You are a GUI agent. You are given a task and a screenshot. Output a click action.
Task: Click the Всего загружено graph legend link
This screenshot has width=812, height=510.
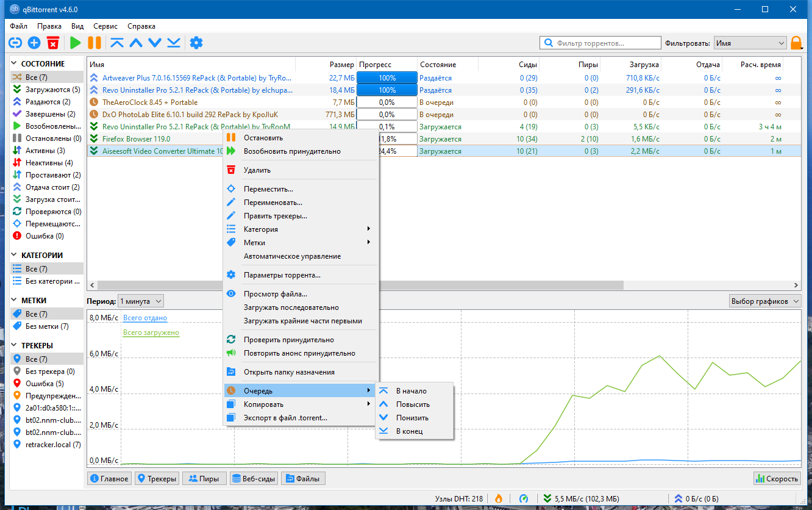(151, 332)
